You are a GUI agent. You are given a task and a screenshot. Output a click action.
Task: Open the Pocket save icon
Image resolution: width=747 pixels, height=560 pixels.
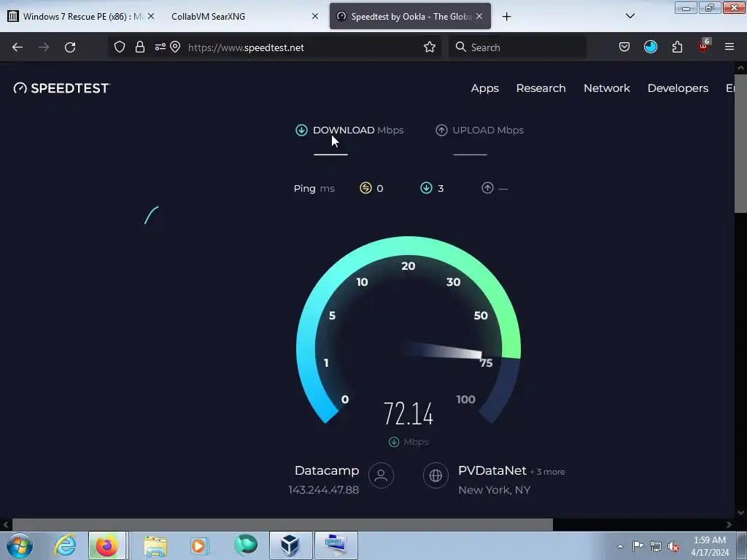[624, 47]
